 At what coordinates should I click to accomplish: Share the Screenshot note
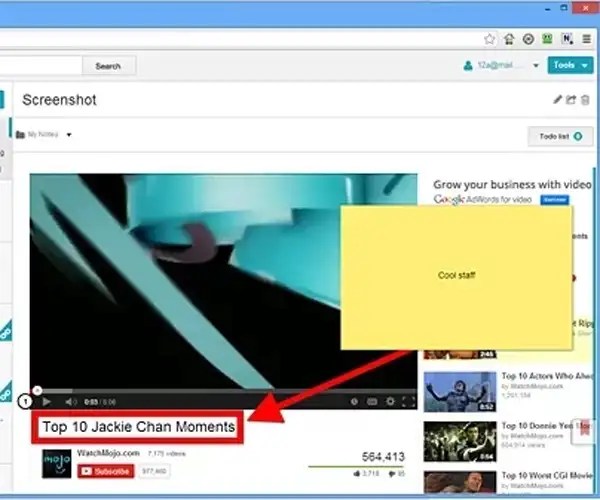pos(571,99)
